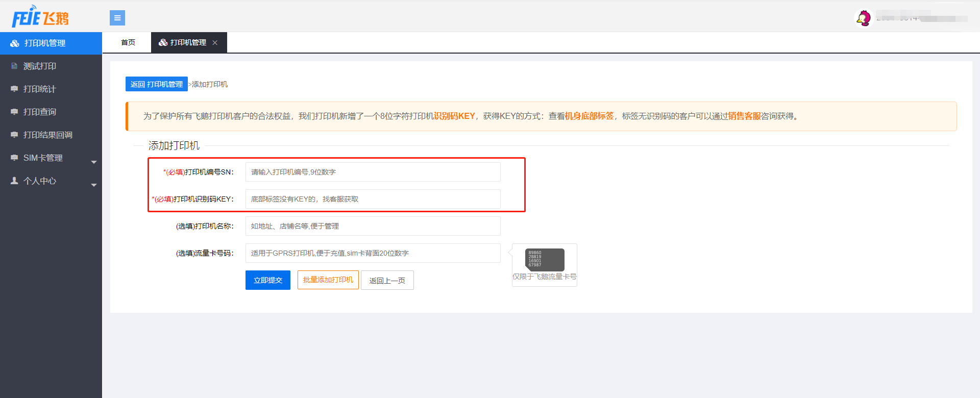This screenshot has height=398, width=980.
Task: Expand the 个人中心 submenu arrow
Action: click(x=94, y=185)
